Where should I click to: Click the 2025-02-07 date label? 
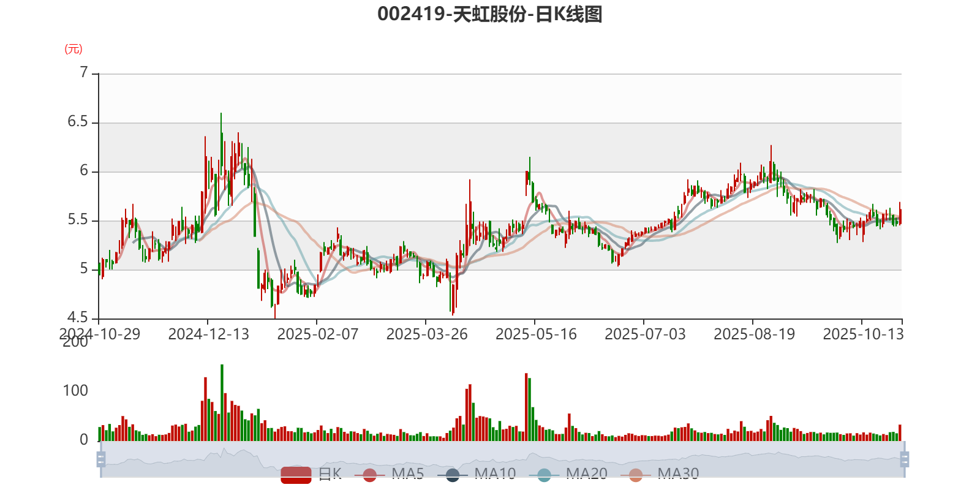(318, 334)
